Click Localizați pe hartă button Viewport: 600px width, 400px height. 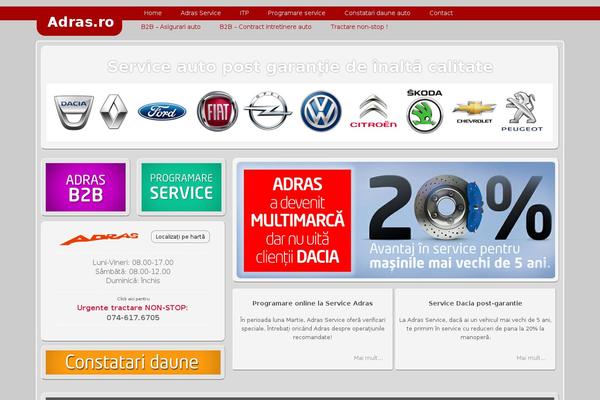[180, 237]
